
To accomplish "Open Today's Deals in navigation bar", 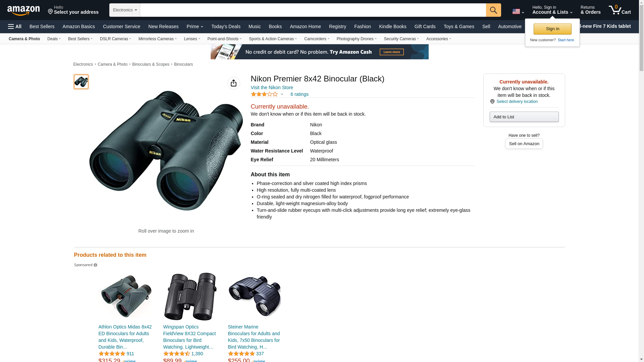I will tap(226, 26).
